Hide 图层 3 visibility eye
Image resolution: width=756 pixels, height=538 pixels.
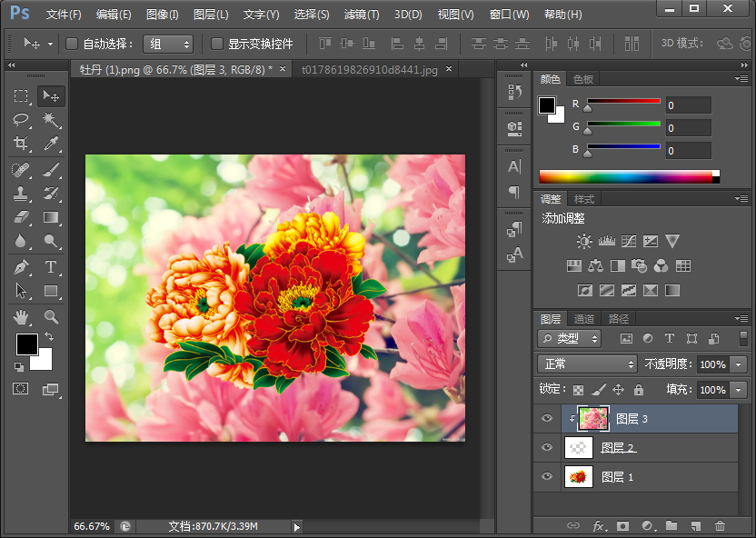[x=547, y=418]
